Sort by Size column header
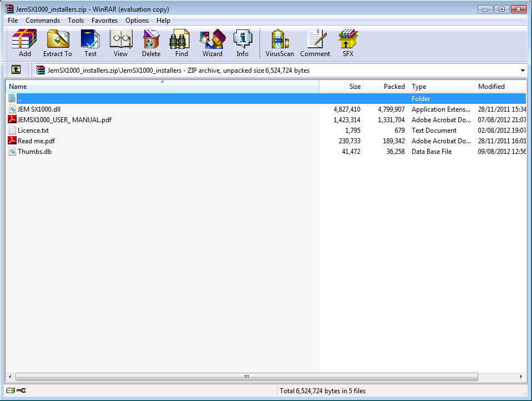Screen dimensions: 532x401 click(341, 86)
